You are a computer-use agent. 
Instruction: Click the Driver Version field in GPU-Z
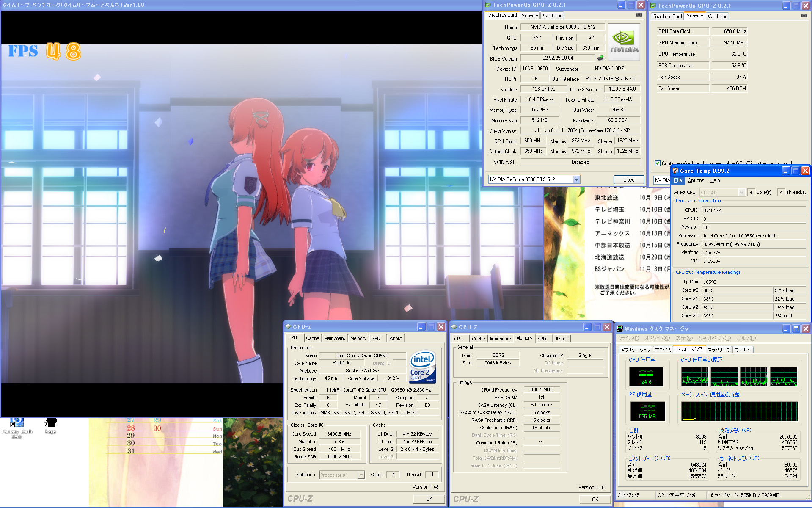[580, 130]
